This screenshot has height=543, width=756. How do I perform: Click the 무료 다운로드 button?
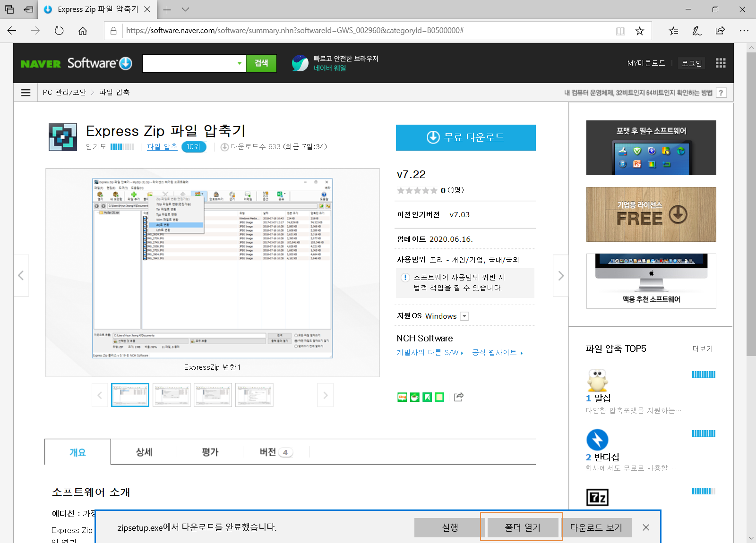(x=466, y=137)
